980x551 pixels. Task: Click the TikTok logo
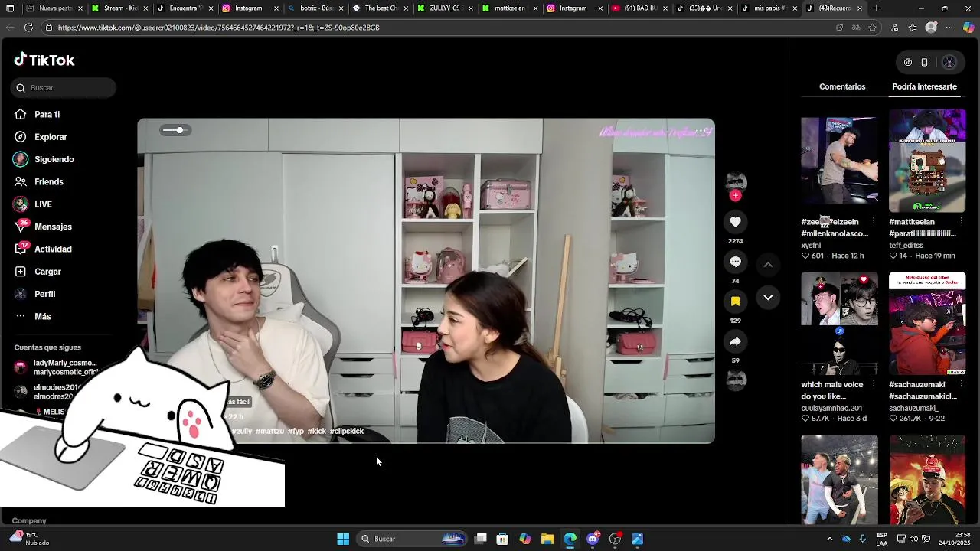[x=44, y=60]
